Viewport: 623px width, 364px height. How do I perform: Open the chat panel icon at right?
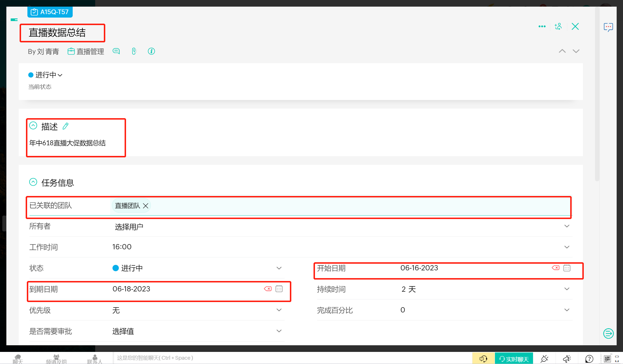[608, 27]
